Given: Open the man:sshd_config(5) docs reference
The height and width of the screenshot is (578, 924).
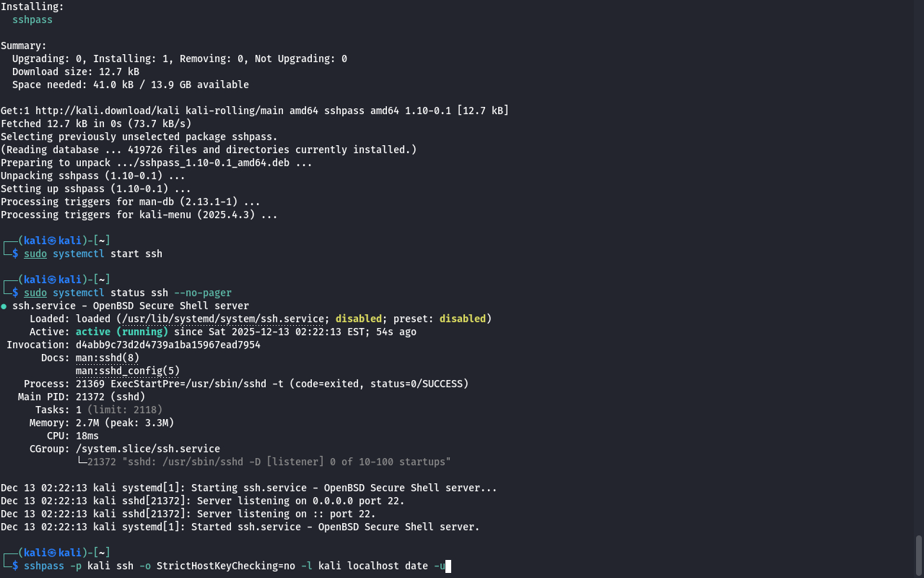Looking at the screenshot, I should pos(128,371).
